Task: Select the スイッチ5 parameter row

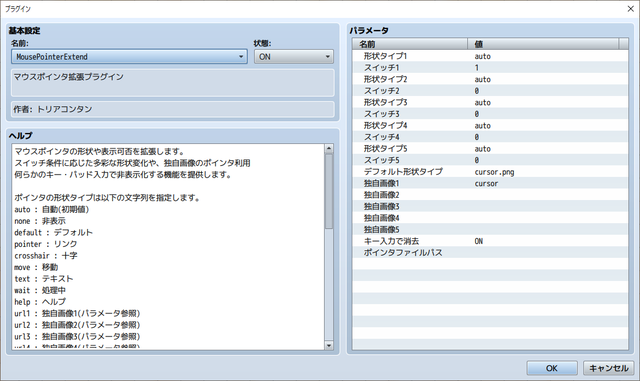Action: [490, 160]
